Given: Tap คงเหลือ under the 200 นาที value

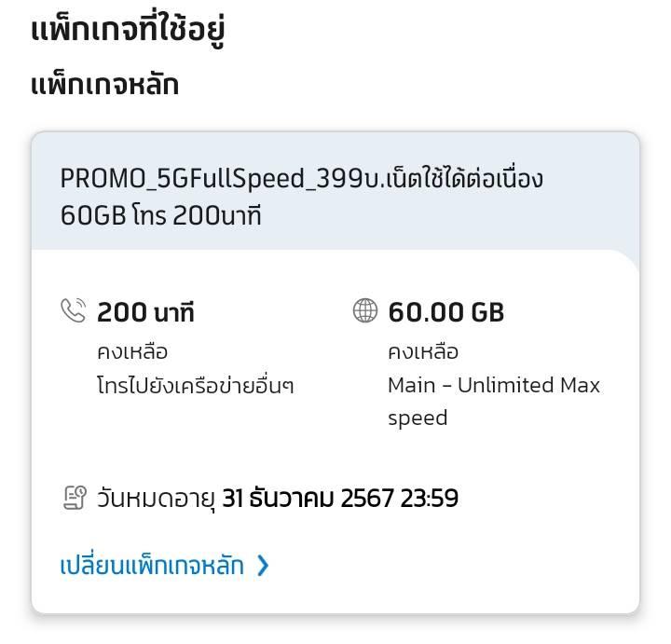Looking at the screenshot, I should (132, 351).
